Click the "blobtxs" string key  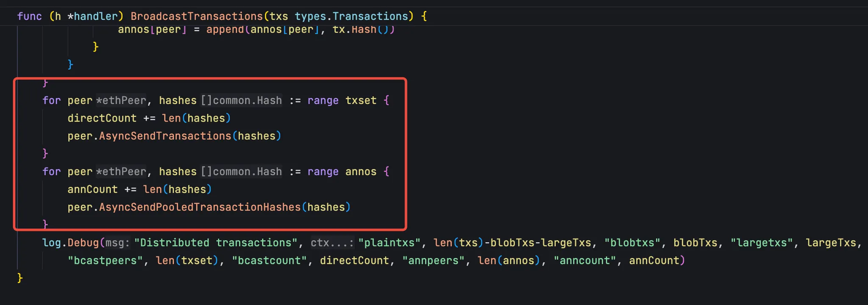coord(632,243)
